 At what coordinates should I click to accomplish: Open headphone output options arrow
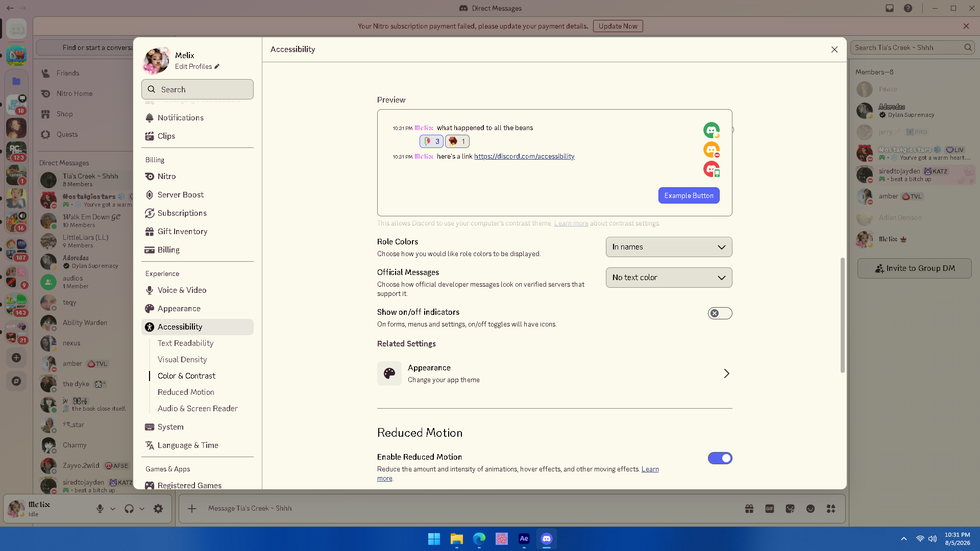(142, 509)
